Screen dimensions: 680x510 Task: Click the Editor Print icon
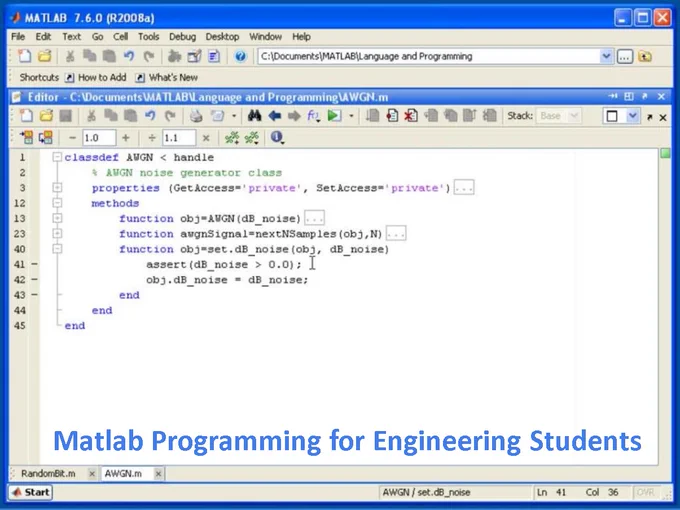196,116
